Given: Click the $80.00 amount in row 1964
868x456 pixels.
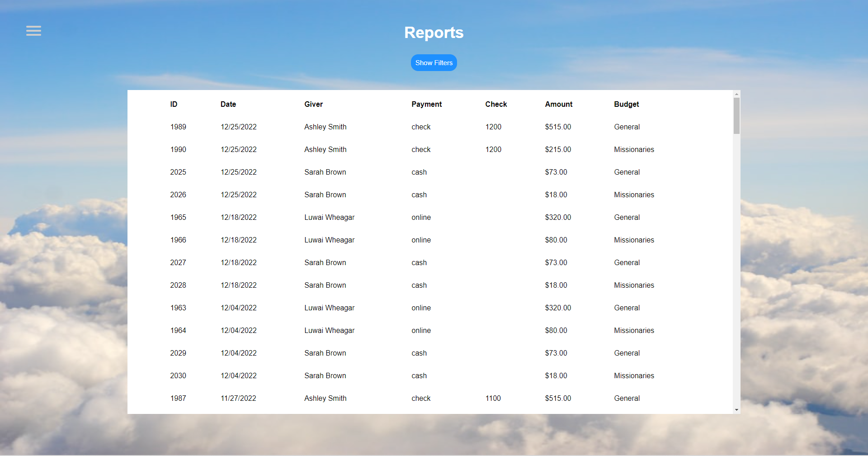Looking at the screenshot, I should tap(556, 330).
